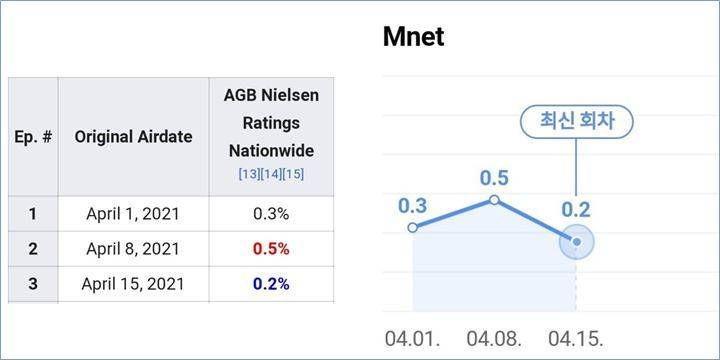This screenshot has width=720, height=360.
Task: Click the 04.15. axis date label
Action: click(x=576, y=339)
